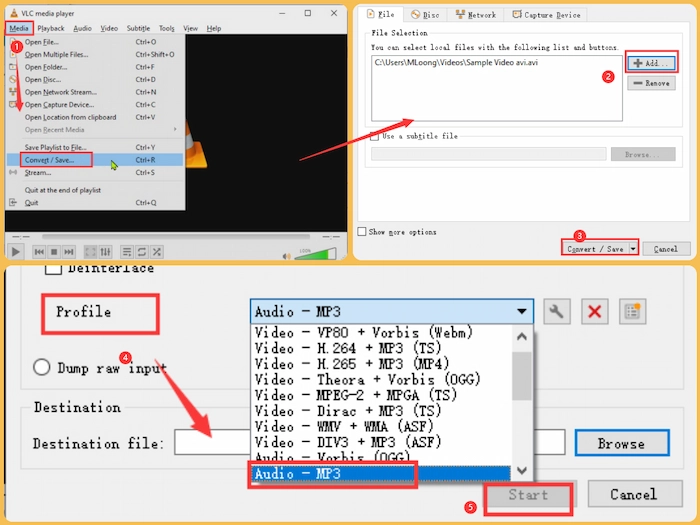This screenshot has height=525, width=700.
Task: Expand Open Recent Media submenu
Action: pos(95,130)
